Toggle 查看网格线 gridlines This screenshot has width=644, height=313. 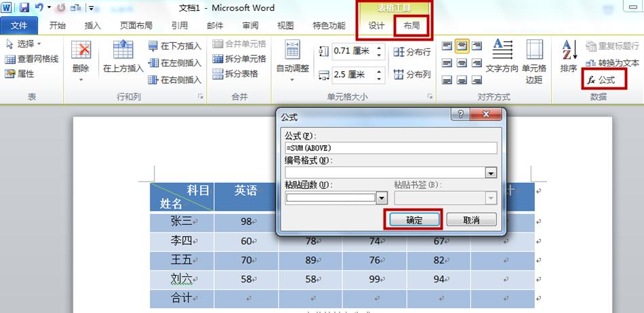coord(32,59)
